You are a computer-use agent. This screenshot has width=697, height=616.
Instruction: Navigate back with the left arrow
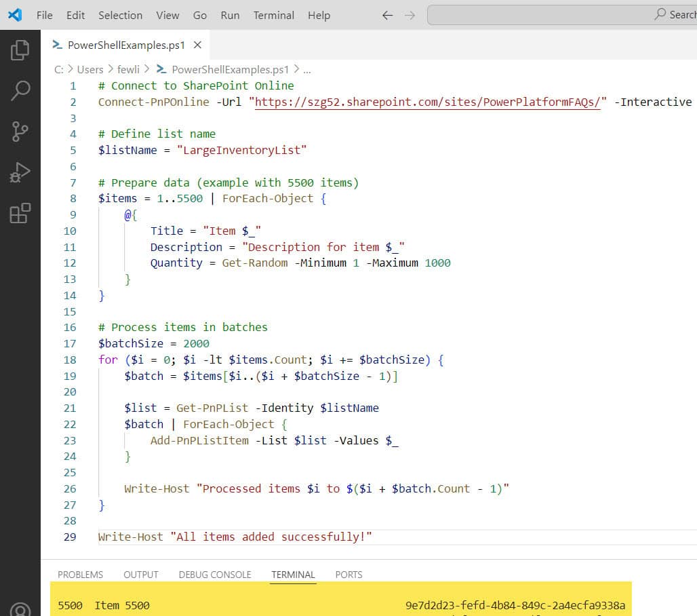tap(387, 15)
